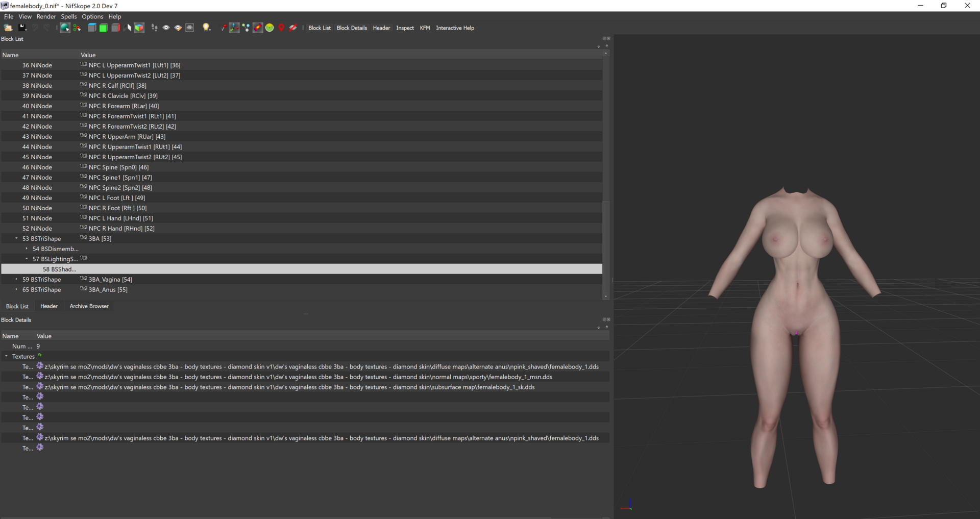The width and height of the screenshot is (980, 519).
Task: Collapse the Textures array
Action: coord(6,356)
